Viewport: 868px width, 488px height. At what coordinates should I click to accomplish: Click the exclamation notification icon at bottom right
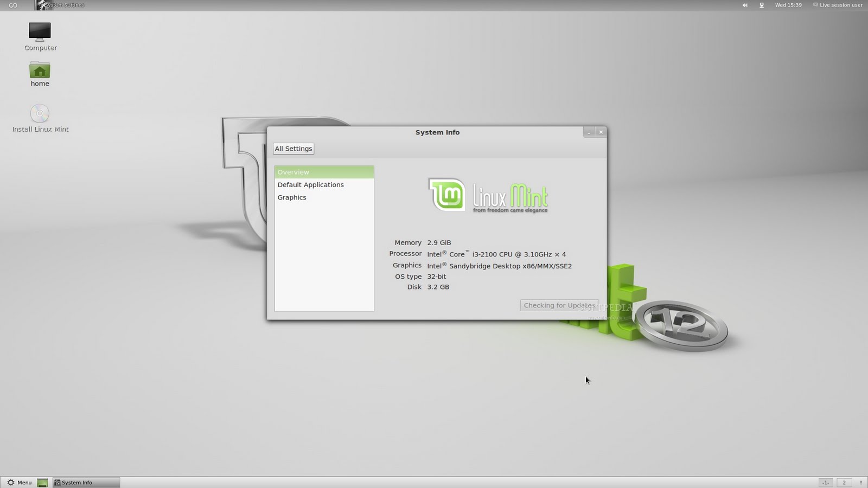coord(861,482)
